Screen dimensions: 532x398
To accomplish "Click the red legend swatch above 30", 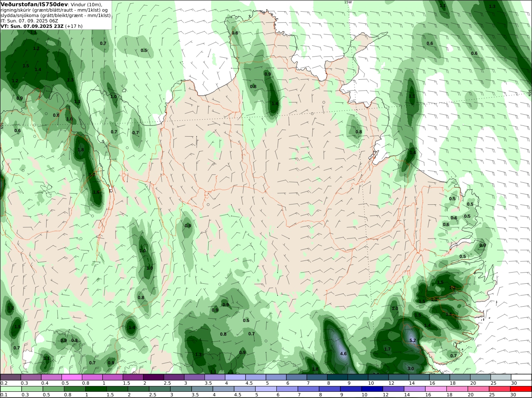I will click(x=521, y=389).
